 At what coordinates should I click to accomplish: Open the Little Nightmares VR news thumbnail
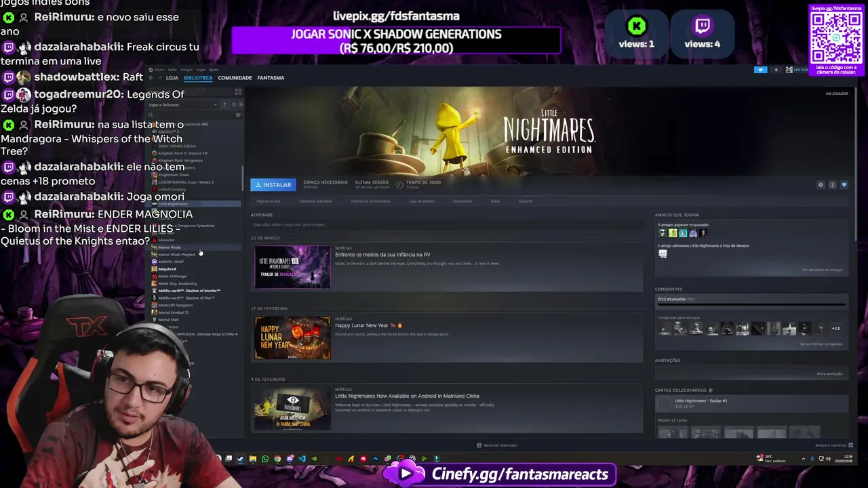pos(292,267)
